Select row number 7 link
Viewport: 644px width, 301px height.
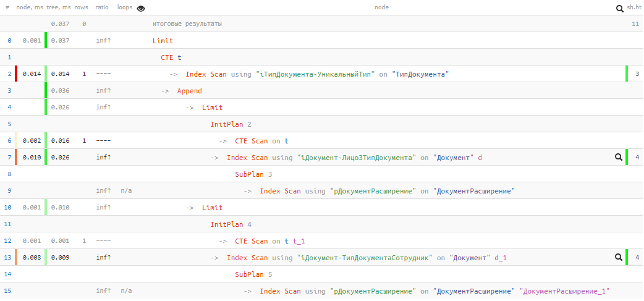pos(10,158)
